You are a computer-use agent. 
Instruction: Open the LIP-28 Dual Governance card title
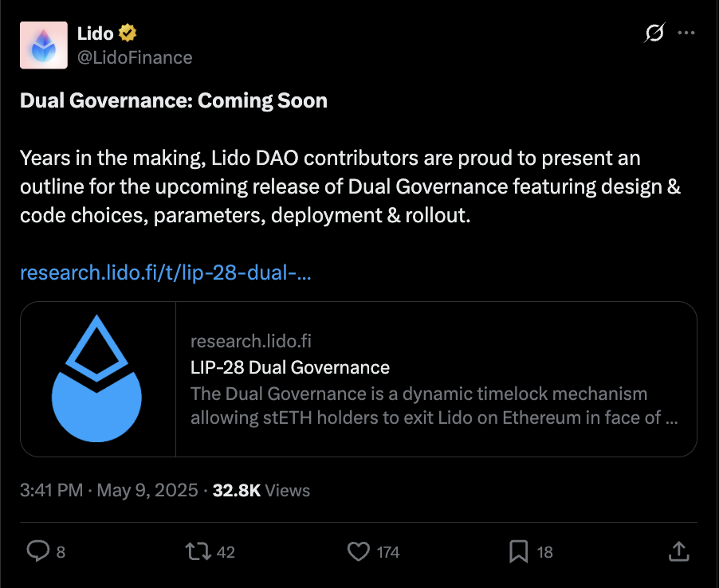[x=290, y=367]
